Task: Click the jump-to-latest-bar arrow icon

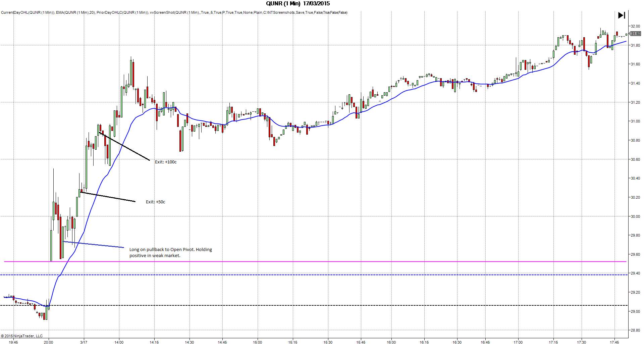Action: coord(622,15)
